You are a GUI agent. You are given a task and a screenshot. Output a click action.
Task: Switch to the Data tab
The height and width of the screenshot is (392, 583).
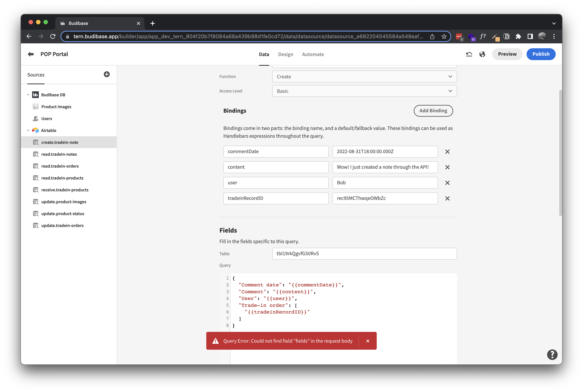[x=264, y=54]
